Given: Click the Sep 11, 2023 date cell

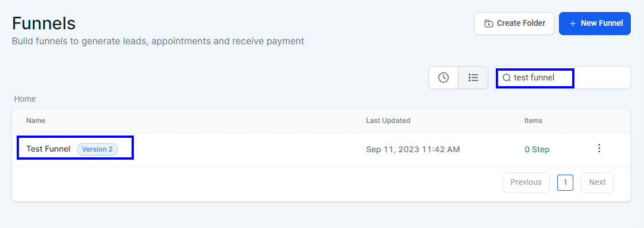Looking at the screenshot, I should [412, 149].
